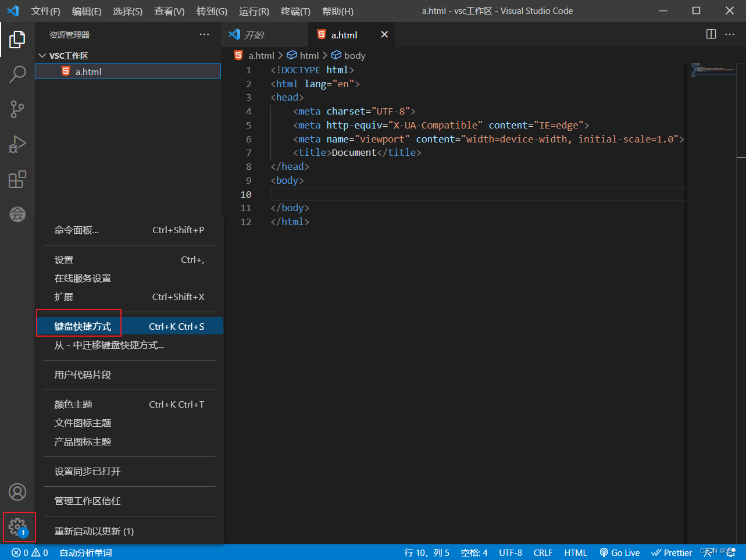
Task: Choose 键盘快捷方式 menu entry
Action: tap(129, 326)
